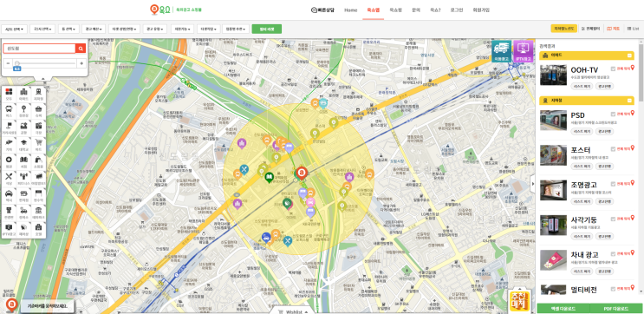The image size is (644, 314).
Task: Select the 병원 hospital category icon
Action: tap(9, 161)
